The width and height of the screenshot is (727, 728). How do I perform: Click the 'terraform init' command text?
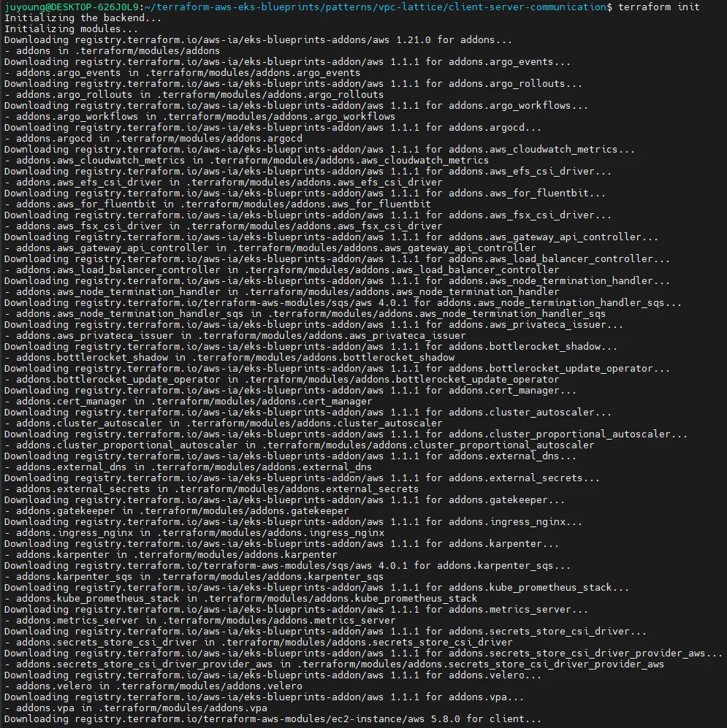(659, 7)
